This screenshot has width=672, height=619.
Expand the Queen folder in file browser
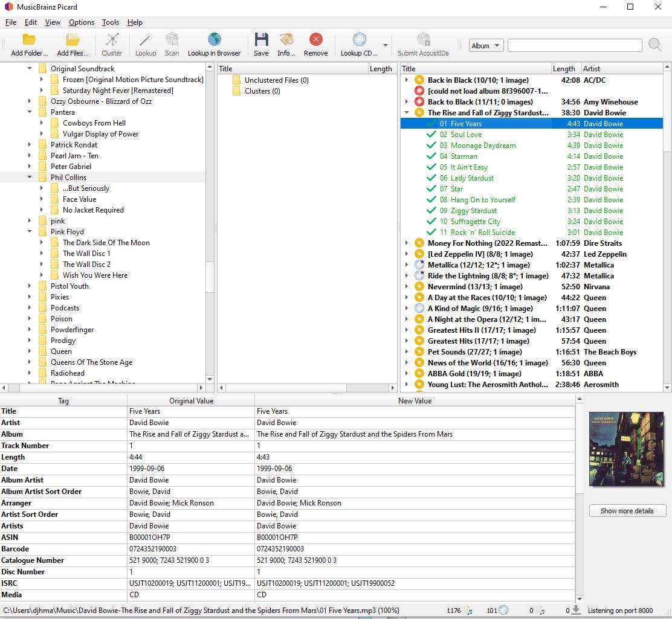(x=30, y=351)
